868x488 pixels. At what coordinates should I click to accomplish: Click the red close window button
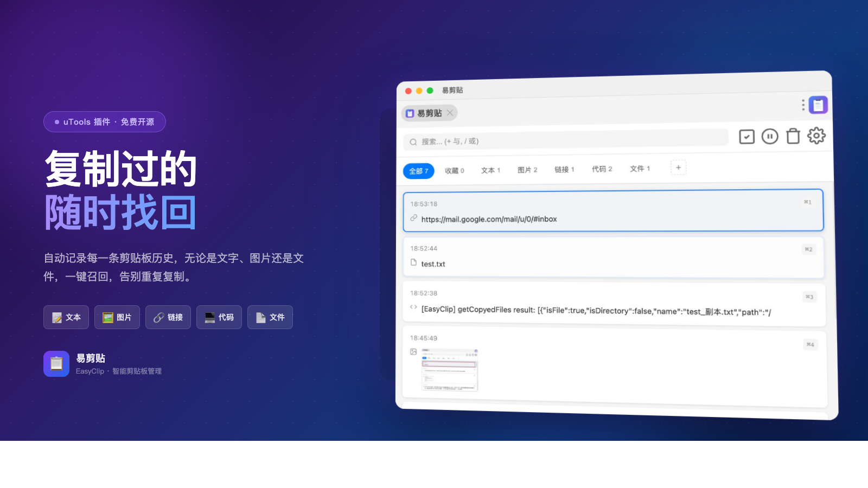pos(409,91)
